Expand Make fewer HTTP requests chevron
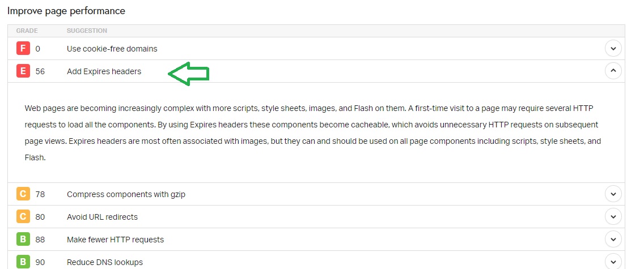 point(613,239)
